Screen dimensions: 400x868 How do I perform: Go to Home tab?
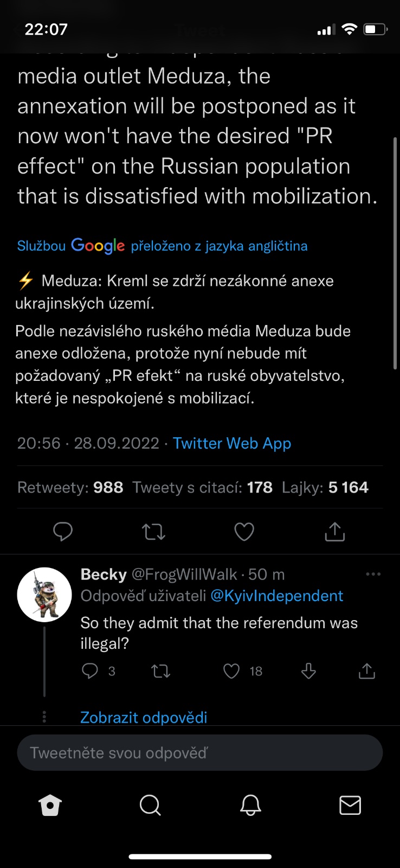click(x=50, y=806)
